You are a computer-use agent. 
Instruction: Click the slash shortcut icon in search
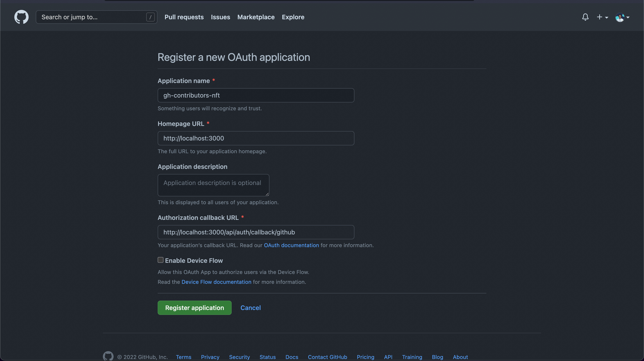click(150, 17)
